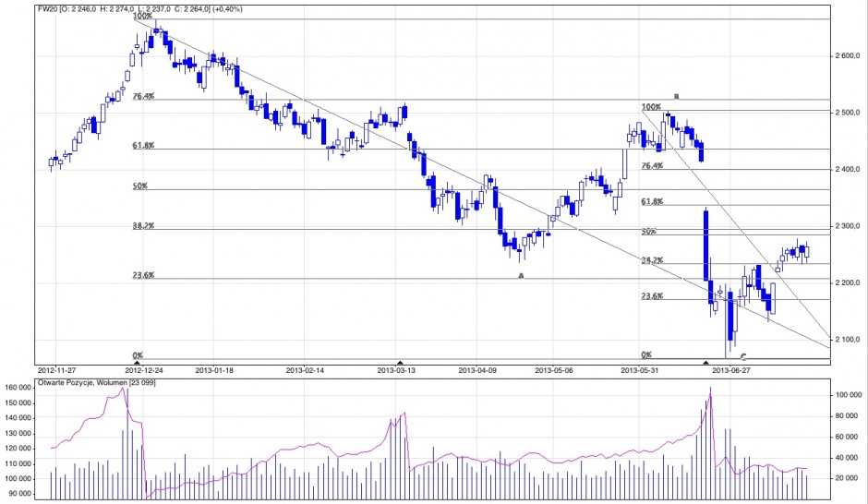Viewport: 868px width, 504px height.
Task: Click the triangle marker at date 2012-12-24
Action: pos(138,362)
